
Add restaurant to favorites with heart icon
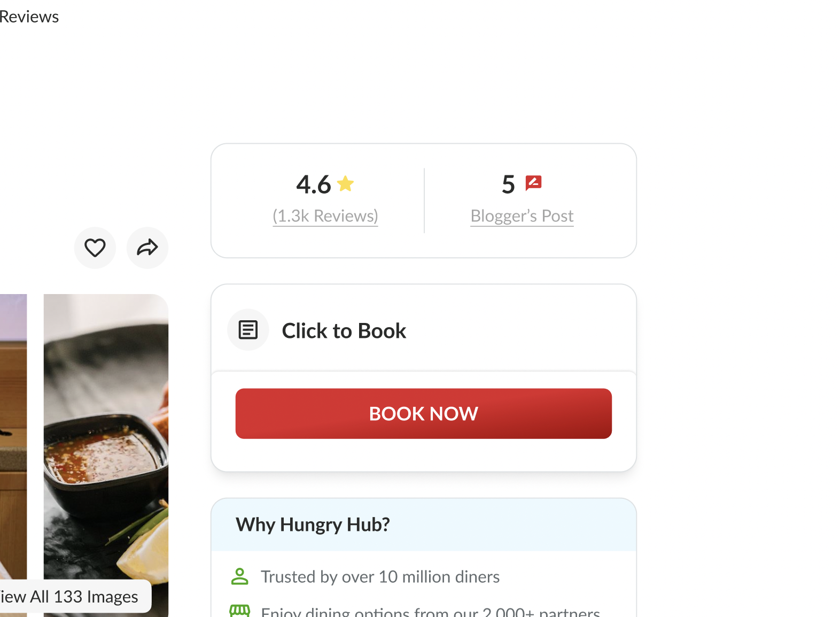point(95,248)
